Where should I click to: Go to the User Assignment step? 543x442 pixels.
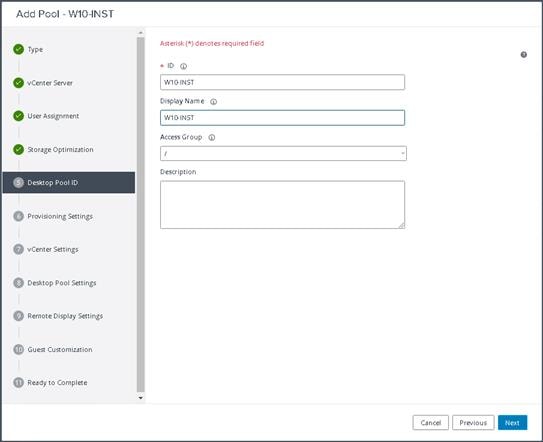coord(53,116)
